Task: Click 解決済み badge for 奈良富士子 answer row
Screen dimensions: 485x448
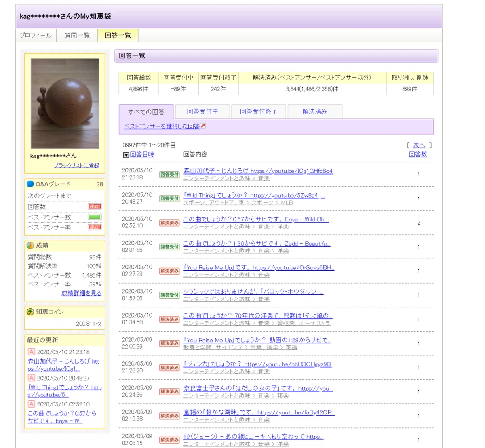Action: (x=169, y=392)
